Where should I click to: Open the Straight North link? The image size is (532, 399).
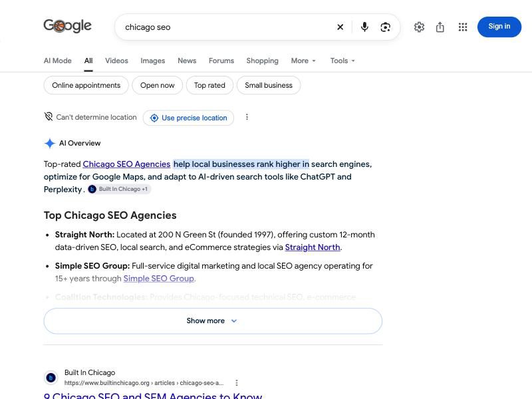[x=313, y=247]
